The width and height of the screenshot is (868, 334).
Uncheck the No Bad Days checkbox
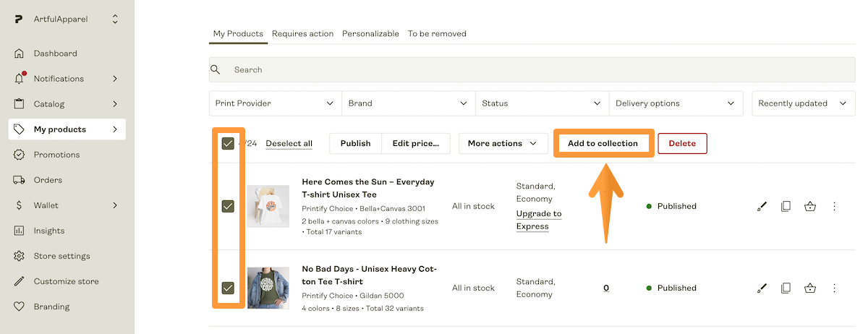pyautogui.click(x=228, y=288)
